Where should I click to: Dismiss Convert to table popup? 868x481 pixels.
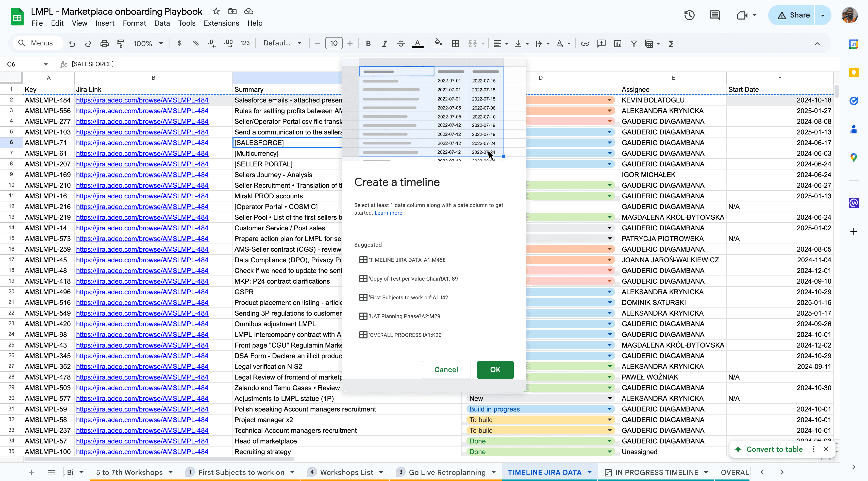(x=826, y=449)
